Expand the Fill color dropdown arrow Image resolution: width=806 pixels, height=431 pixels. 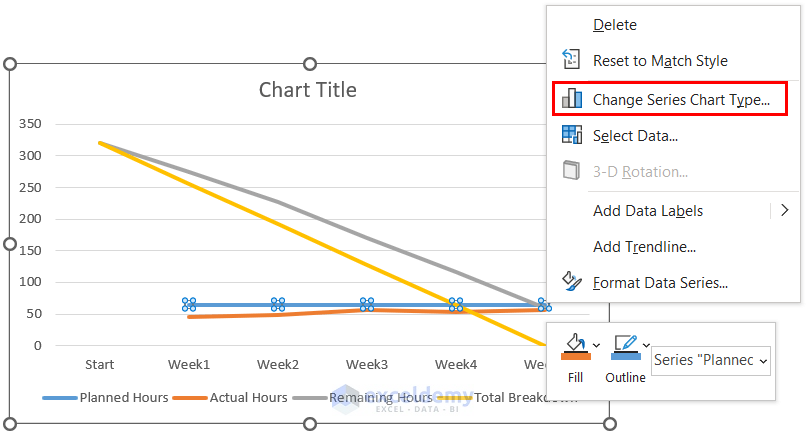tap(596, 346)
